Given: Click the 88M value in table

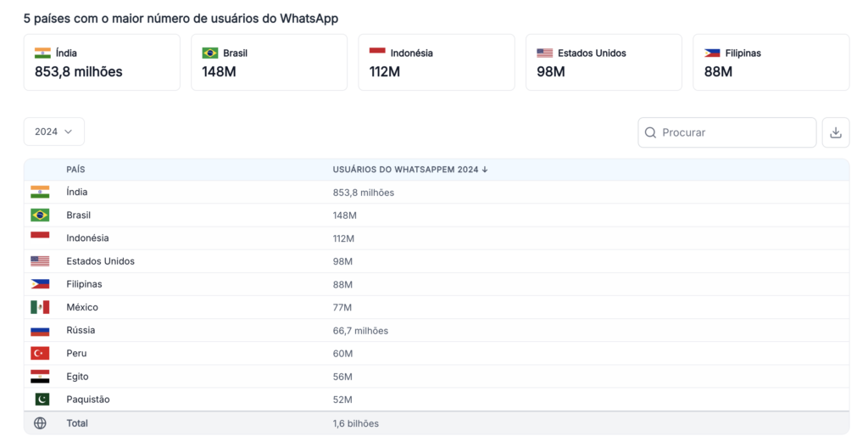Looking at the screenshot, I should pyautogui.click(x=342, y=285).
